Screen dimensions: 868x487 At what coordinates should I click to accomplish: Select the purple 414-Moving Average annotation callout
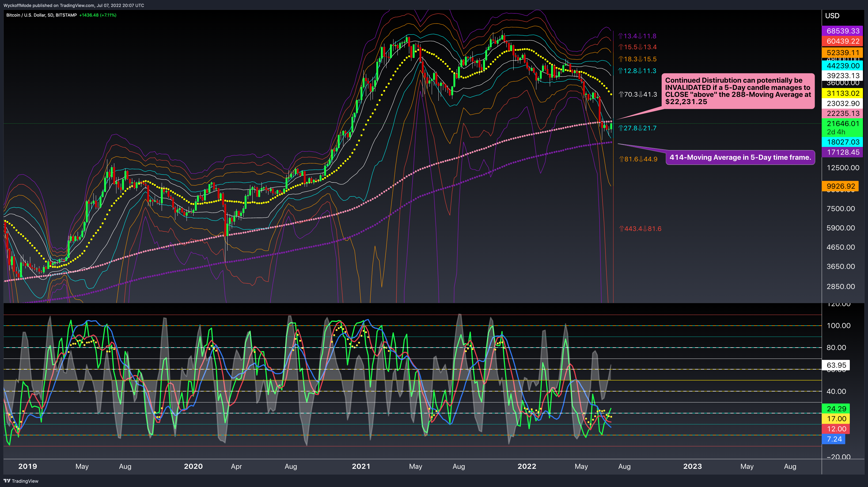tap(740, 157)
